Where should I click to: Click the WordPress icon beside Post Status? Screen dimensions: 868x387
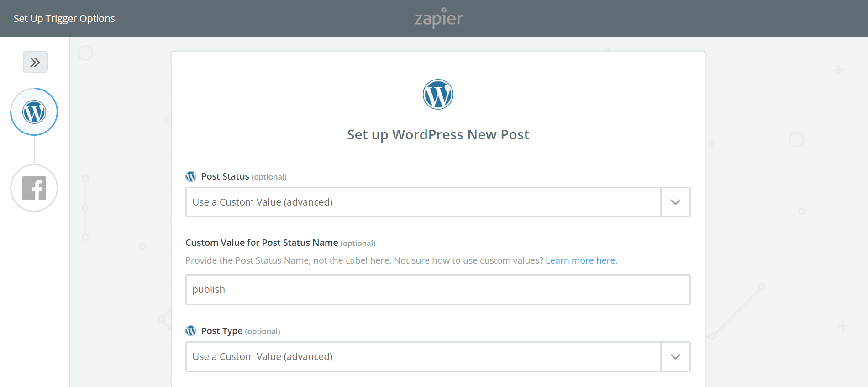[x=190, y=176]
